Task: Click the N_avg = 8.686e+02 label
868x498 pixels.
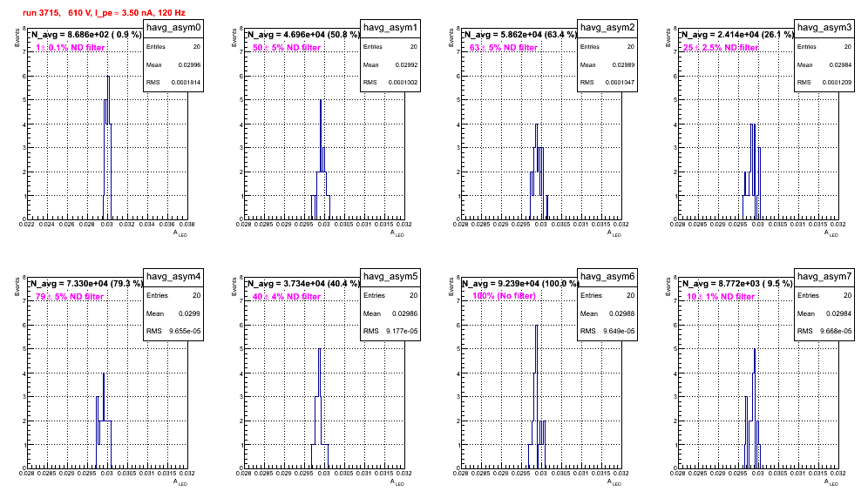Action: click(85, 35)
